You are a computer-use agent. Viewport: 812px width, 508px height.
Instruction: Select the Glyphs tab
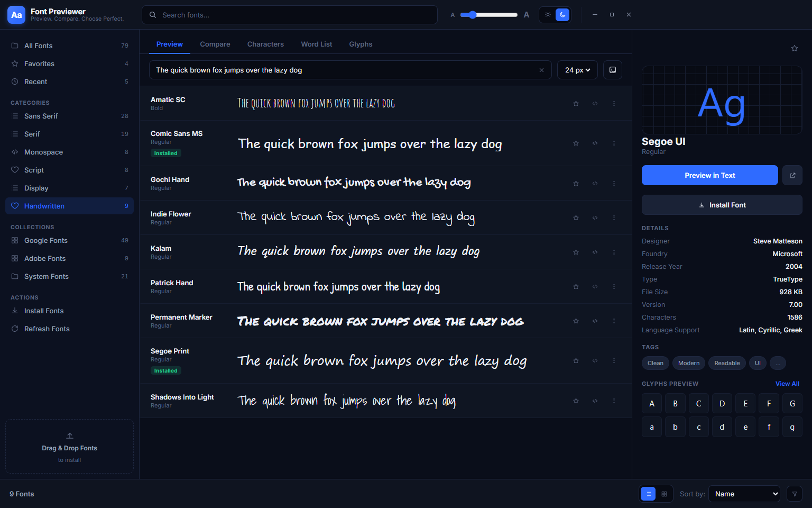361,44
